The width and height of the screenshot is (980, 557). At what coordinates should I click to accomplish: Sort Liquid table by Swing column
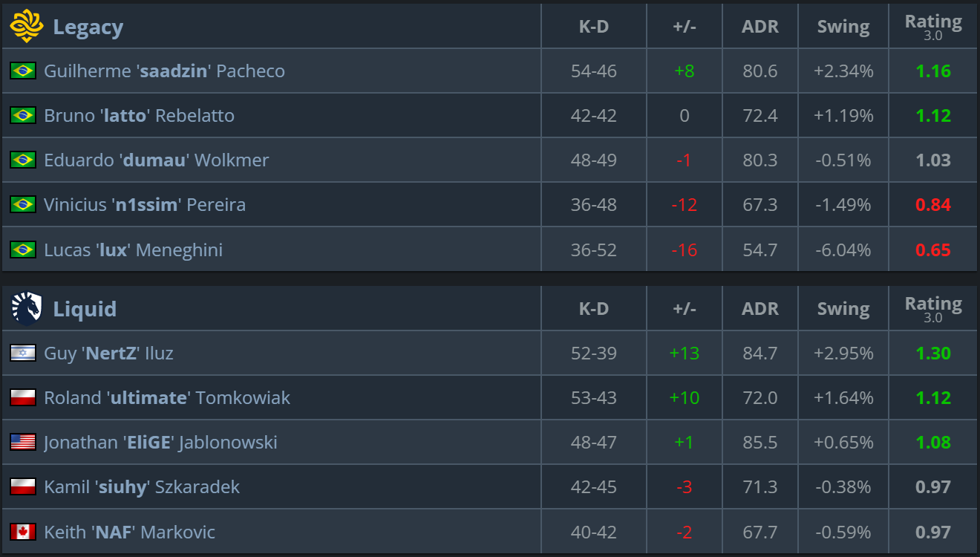(x=843, y=309)
